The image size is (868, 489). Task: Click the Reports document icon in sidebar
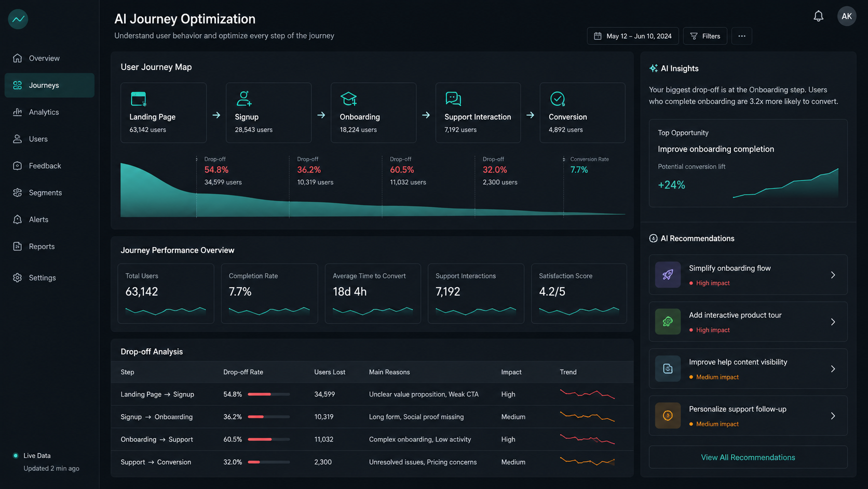(18, 246)
